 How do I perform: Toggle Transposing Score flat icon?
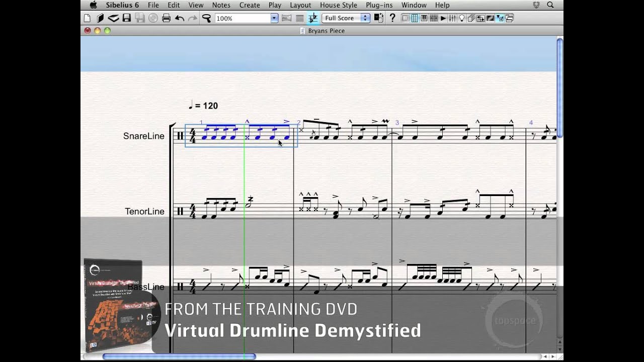coord(312,18)
